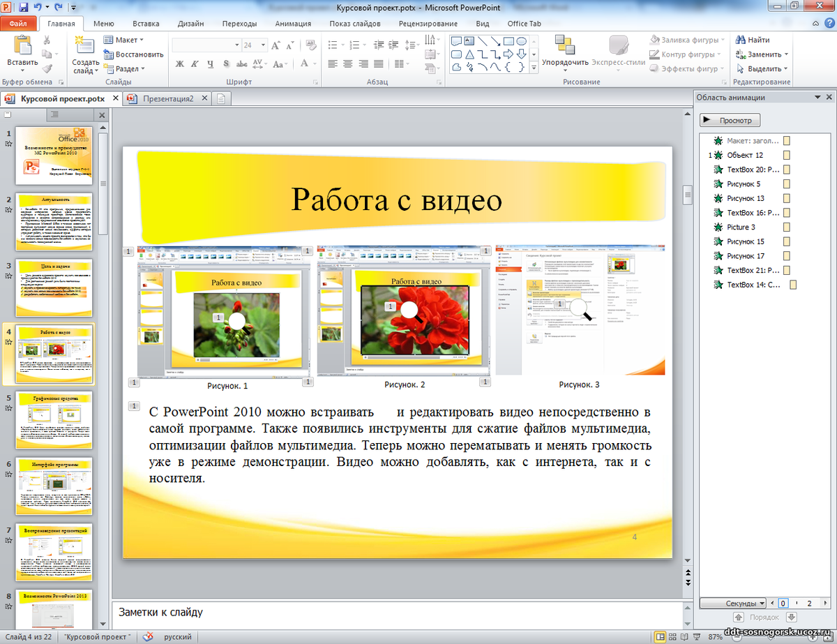Switch to the Презентация2 document tab

click(167, 99)
